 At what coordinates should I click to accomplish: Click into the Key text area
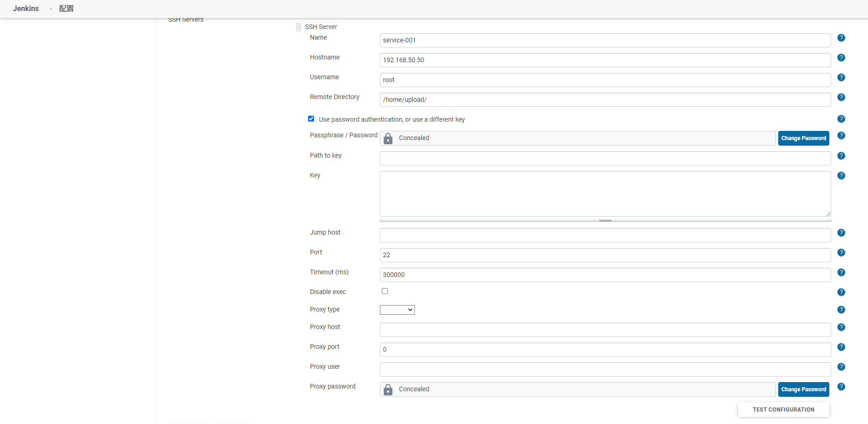[605, 194]
